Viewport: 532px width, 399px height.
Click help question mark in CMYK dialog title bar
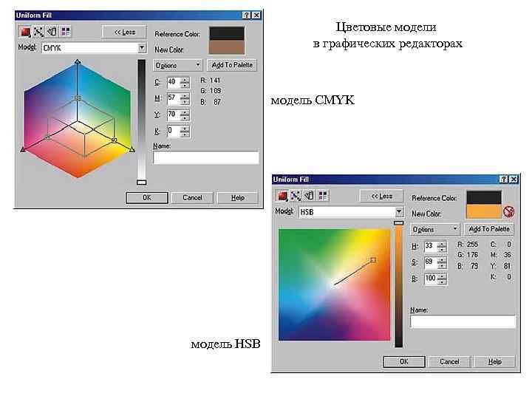[247, 16]
